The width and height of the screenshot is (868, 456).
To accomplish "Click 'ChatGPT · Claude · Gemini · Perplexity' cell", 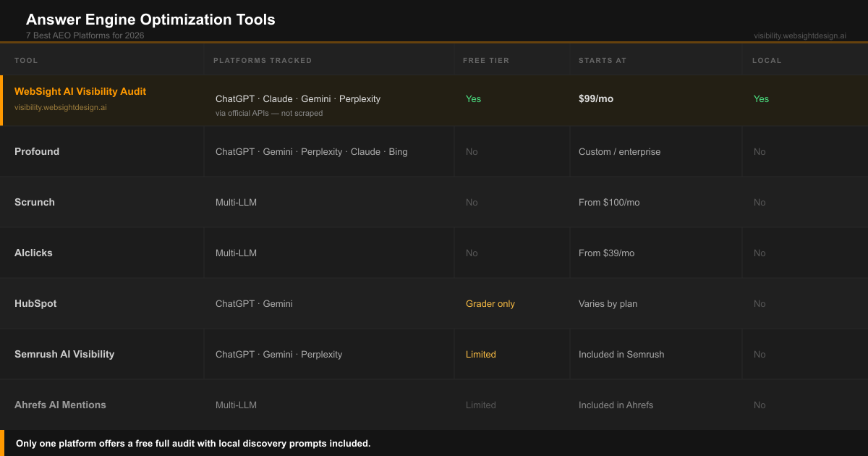I will point(298,98).
